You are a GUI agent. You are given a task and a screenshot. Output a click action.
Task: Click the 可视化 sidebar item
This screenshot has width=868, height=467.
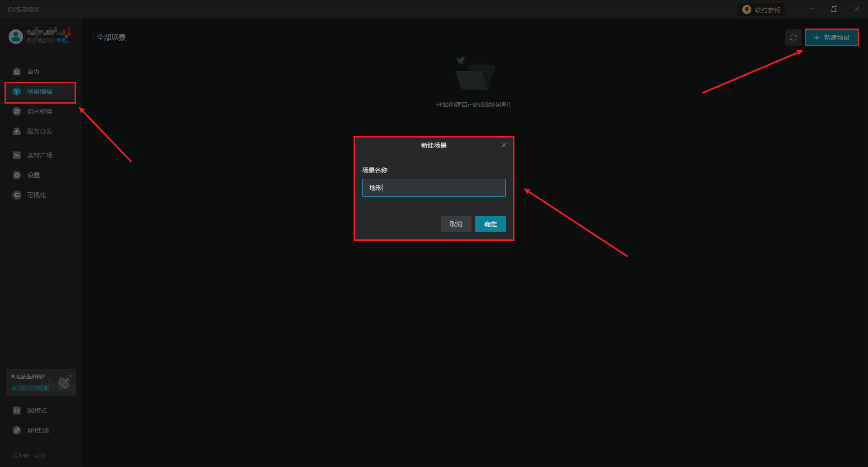click(36, 195)
